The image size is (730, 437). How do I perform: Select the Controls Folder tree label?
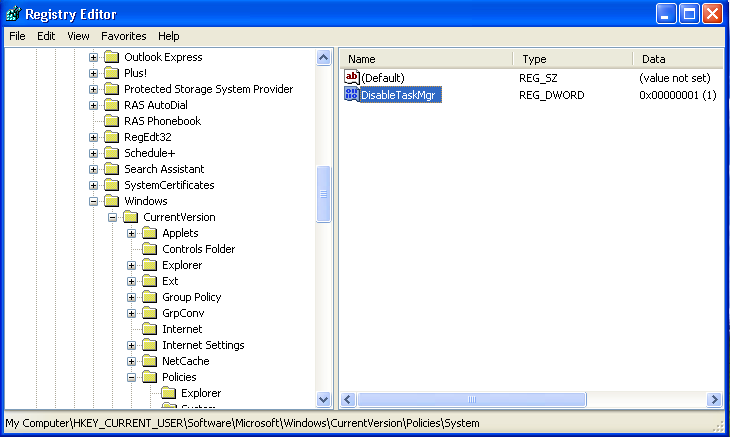pyautogui.click(x=198, y=249)
